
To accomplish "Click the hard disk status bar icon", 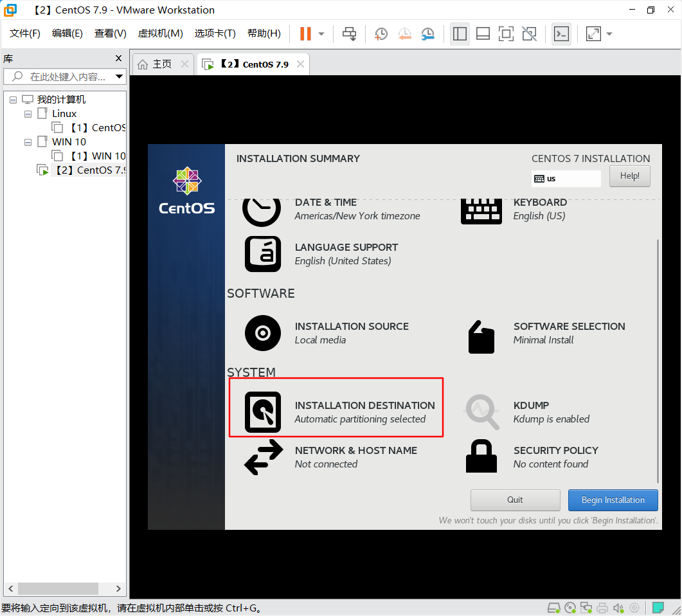I will click(x=553, y=608).
